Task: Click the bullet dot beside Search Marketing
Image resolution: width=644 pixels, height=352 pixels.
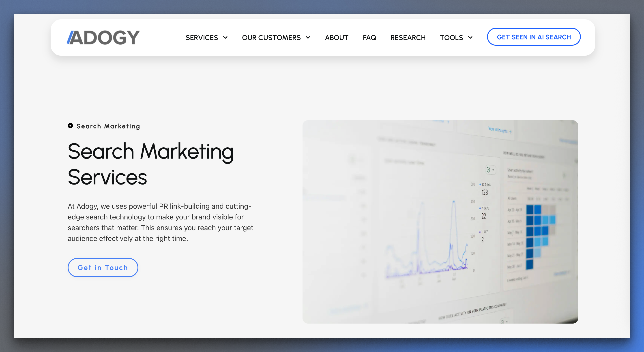Action: coord(70,126)
